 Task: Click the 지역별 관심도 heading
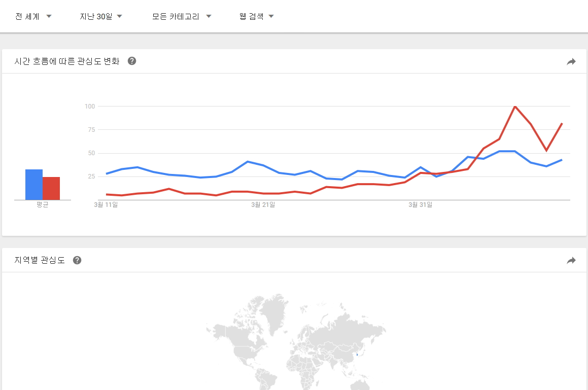40,260
